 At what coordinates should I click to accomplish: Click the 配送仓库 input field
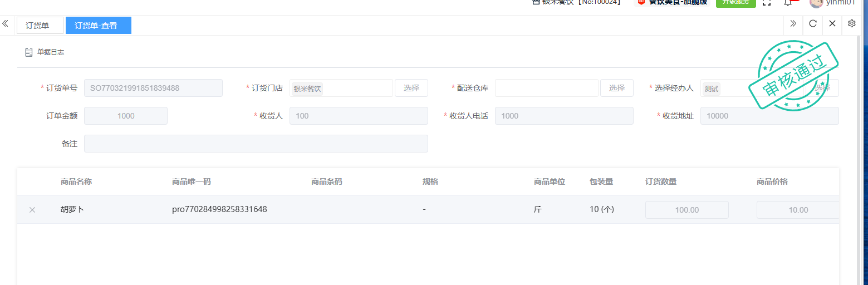546,88
